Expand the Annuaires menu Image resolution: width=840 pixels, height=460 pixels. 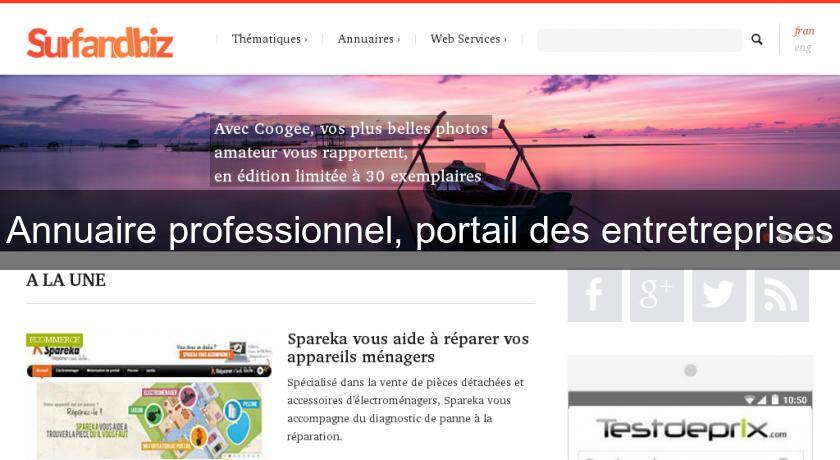pyautogui.click(x=369, y=39)
